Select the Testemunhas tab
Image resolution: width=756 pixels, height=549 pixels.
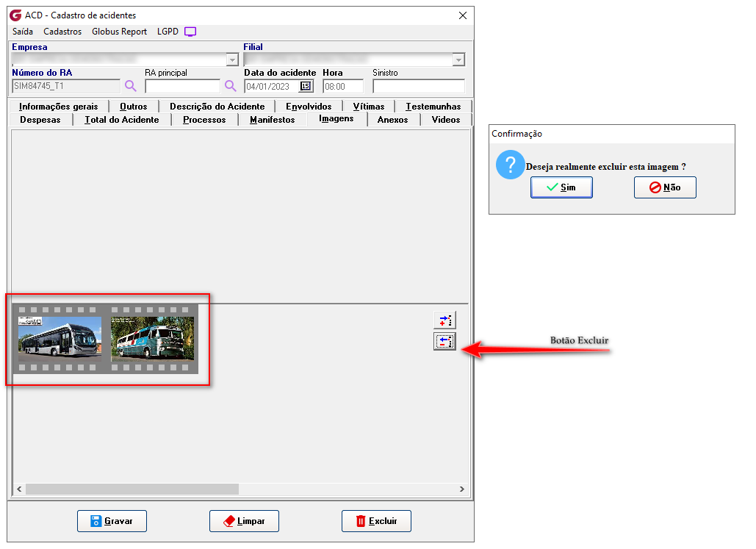point(433,107)
